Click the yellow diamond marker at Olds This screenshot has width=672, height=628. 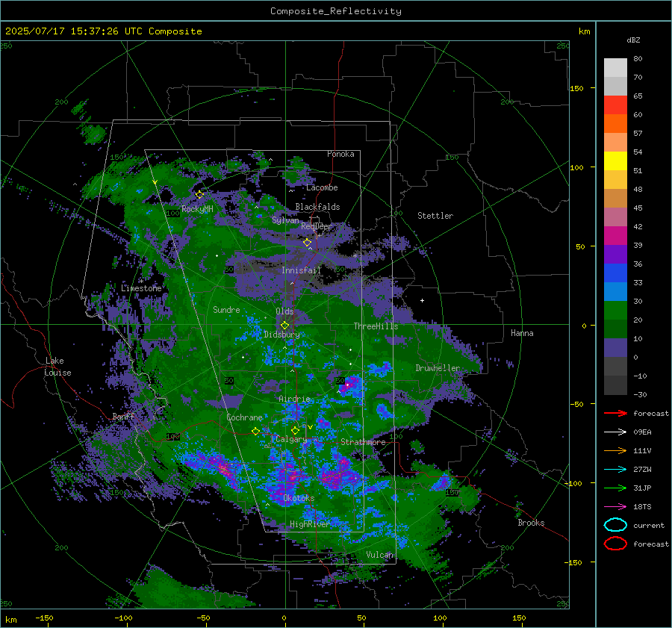pos(284,326)
